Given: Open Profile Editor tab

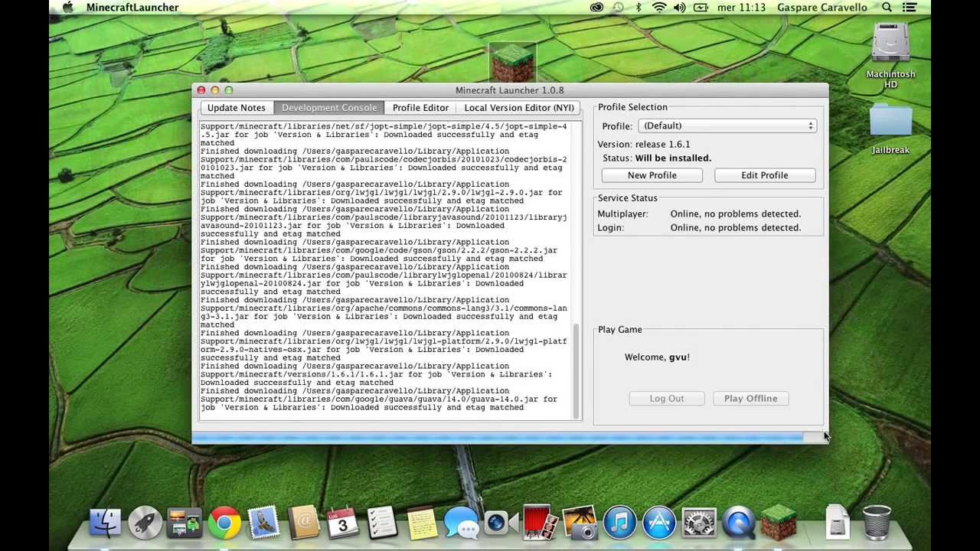Looking at the screenshot, I should click(x=420, y=108).
